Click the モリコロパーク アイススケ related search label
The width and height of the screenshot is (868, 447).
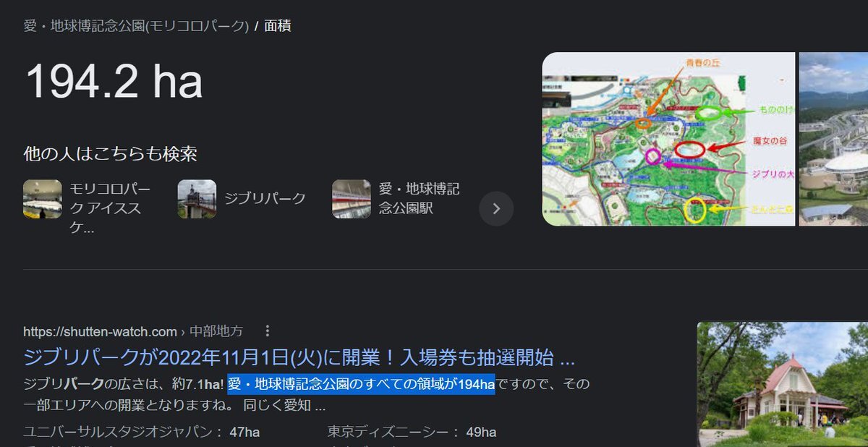click(x=110, y=208)
